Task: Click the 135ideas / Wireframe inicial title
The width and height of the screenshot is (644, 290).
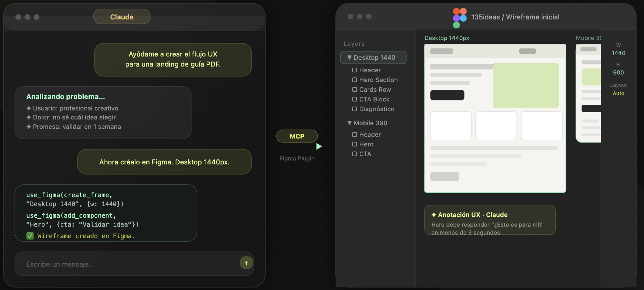Action: click(515, 17)
